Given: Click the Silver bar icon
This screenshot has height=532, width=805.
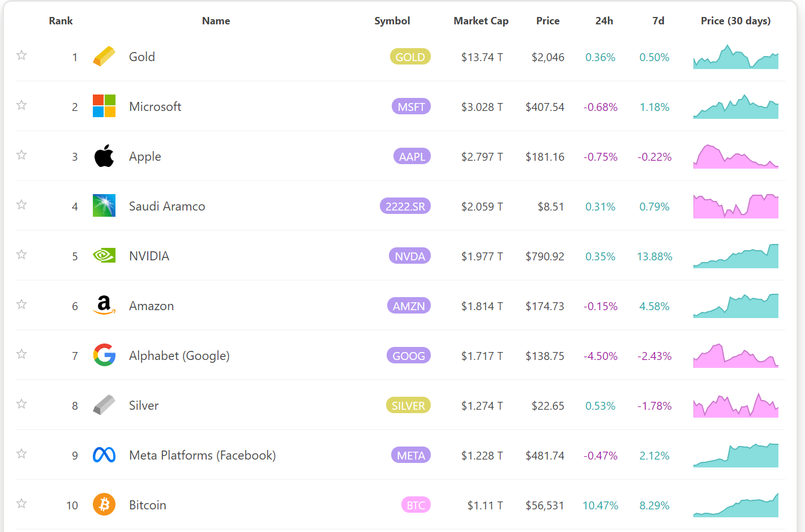Looking at the screenshot, I should (x=104, y=405).
